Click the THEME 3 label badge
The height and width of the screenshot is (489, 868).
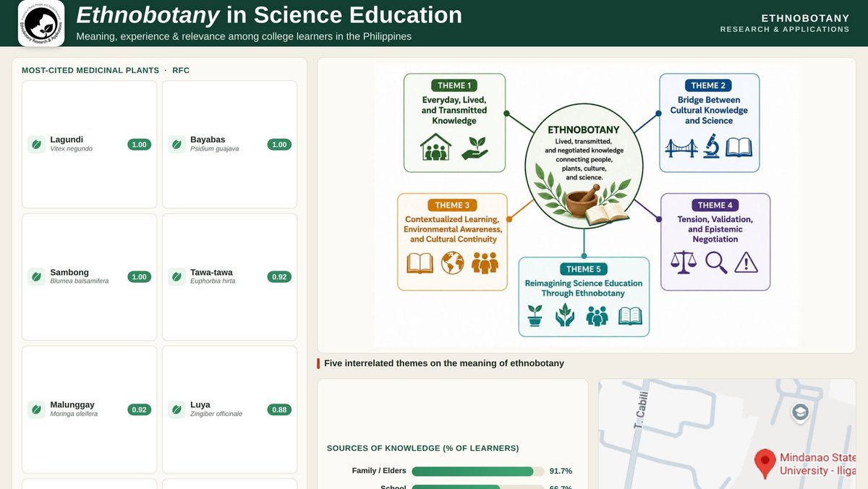pyautogui.click(x=452, y=205)
